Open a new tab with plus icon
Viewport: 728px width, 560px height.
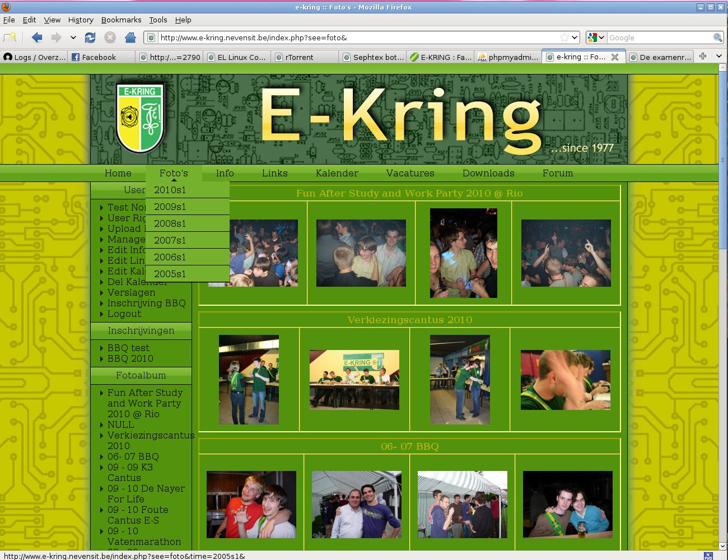point(703,57)
